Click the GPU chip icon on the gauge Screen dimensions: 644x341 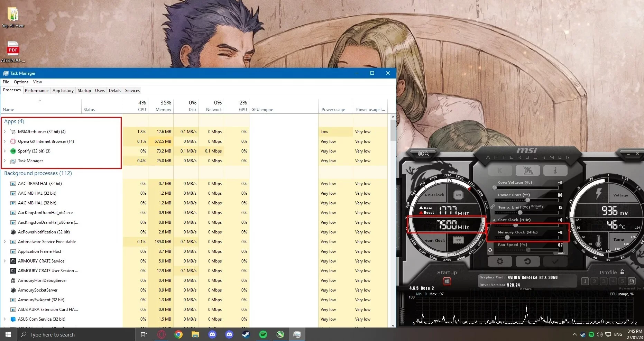[x=458, y=195]
